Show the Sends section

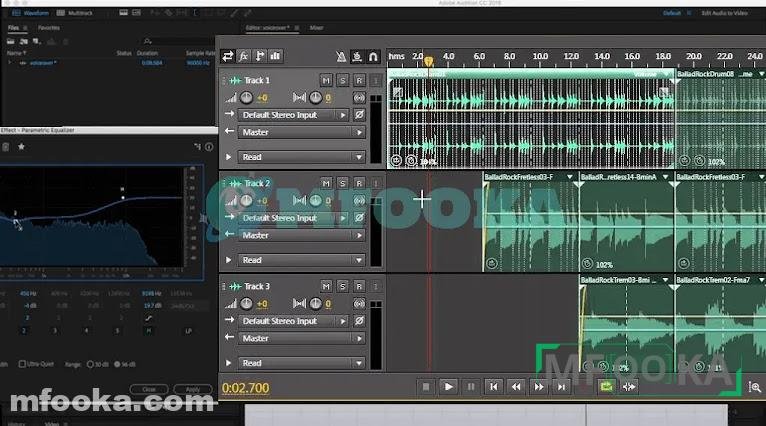(x=259, y=56)
